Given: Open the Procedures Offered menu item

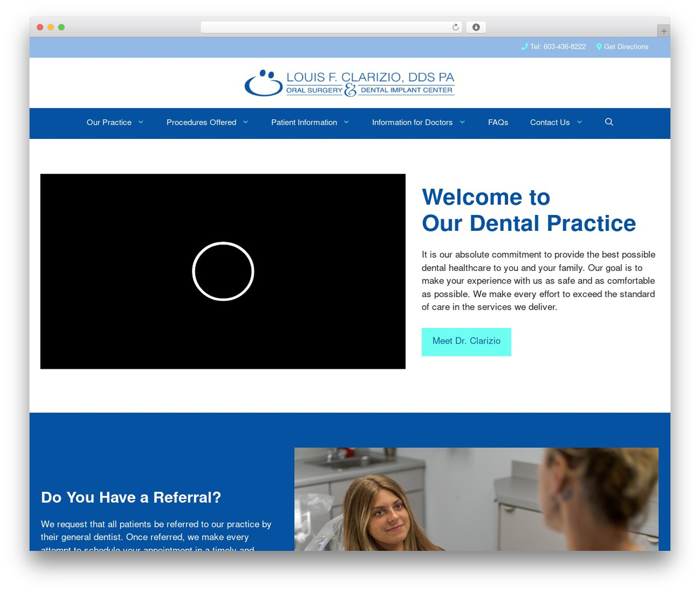Looking at the screenshot, I should click(x=201, y=123).
